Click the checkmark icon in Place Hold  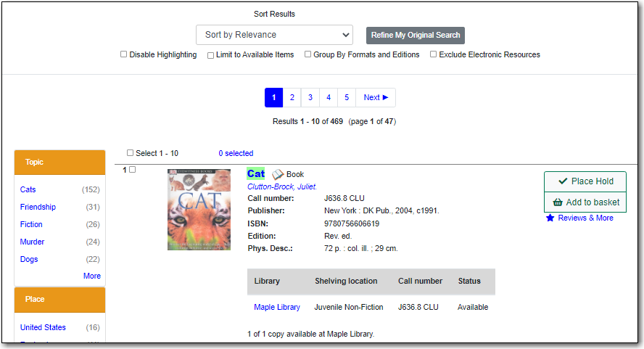pyautogui.click(x=563, y=181)
